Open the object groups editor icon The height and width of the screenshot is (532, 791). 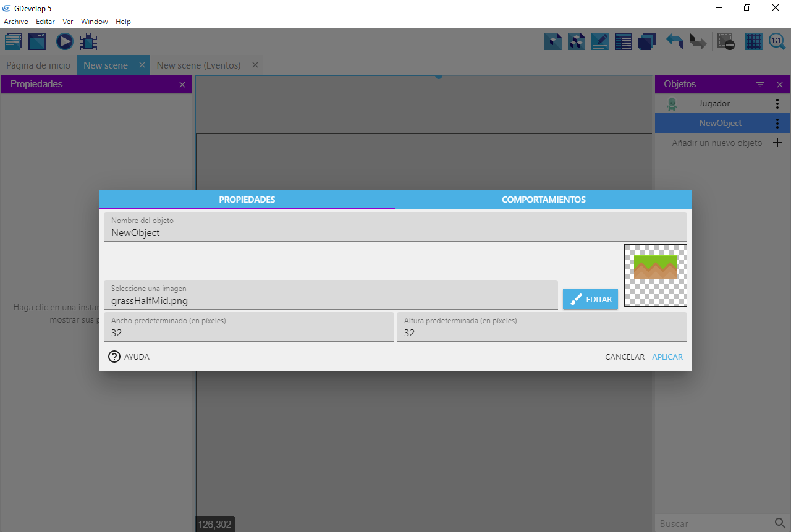(577, 42)
